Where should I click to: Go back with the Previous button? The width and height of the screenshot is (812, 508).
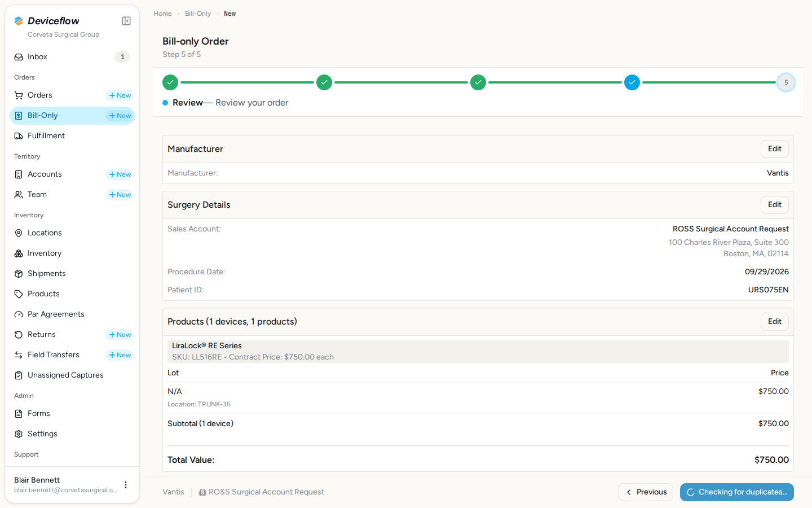coord(646,492)
